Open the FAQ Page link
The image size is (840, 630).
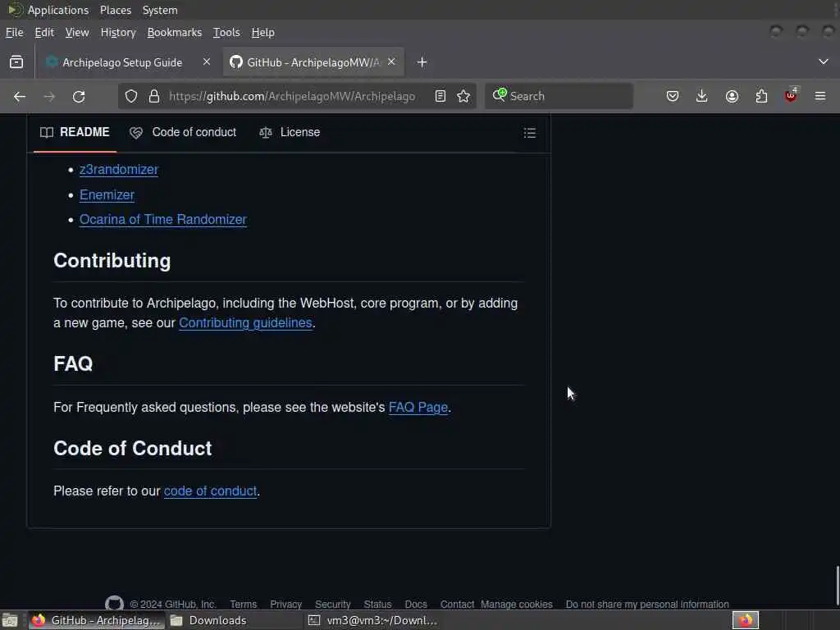pos(418,408)
